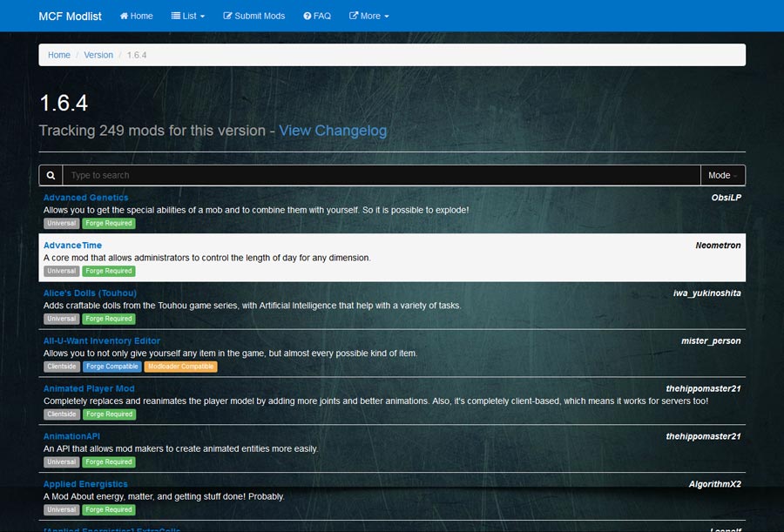
Task: Click Forge Required tag under AdvanceTime
Action: 109,271
